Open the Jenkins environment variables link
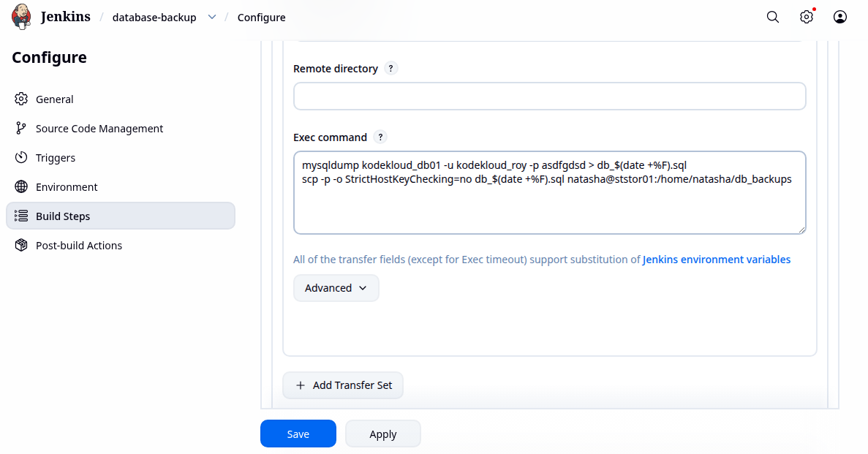This screenshot has height=454, width=868. coord(717,260)
